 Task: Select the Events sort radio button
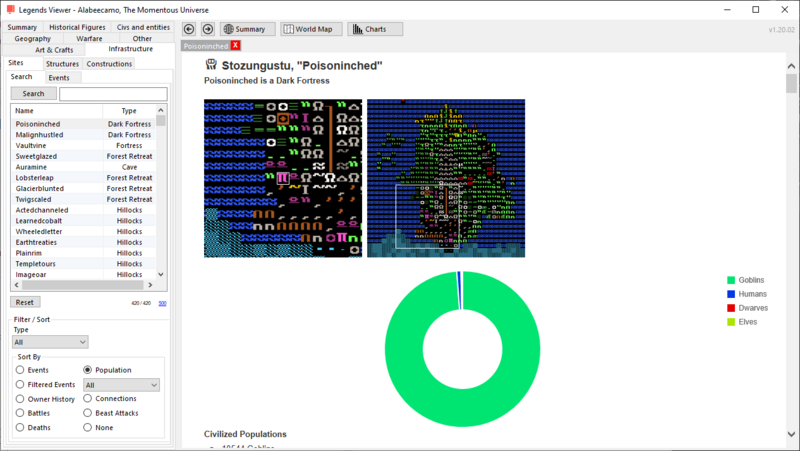20,370
